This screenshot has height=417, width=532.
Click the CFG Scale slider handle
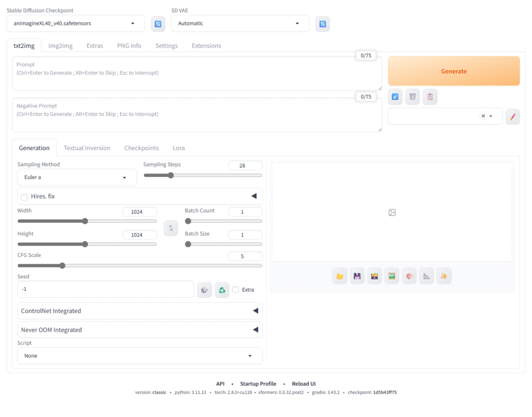62,266
